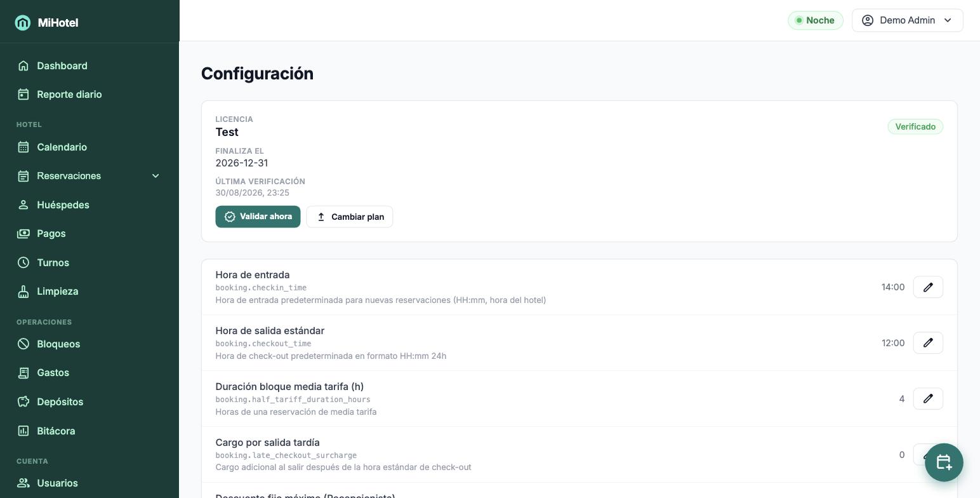This screenshot has height=498, width=980.
Task: Click the Verificado status badge
Action: (x=915, y=126)
